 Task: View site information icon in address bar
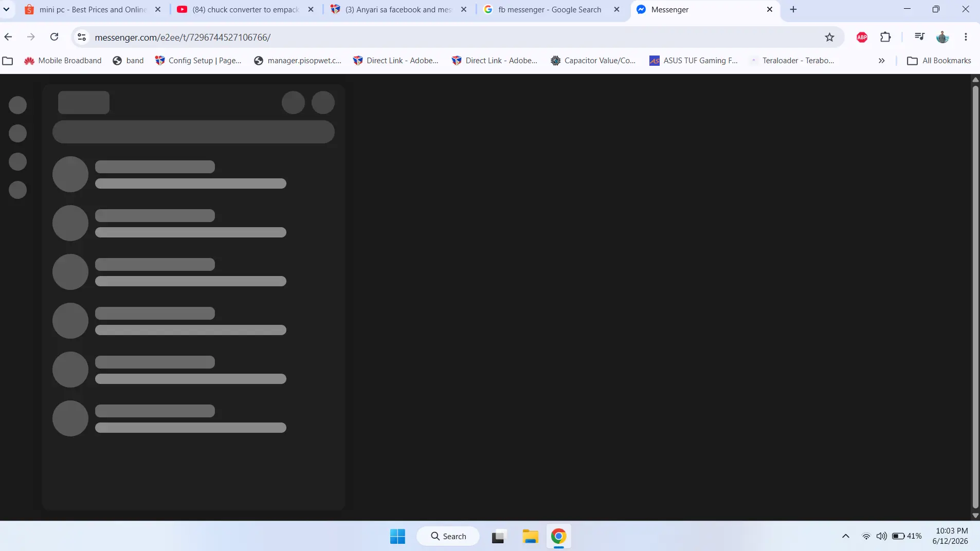coord(82,37)
